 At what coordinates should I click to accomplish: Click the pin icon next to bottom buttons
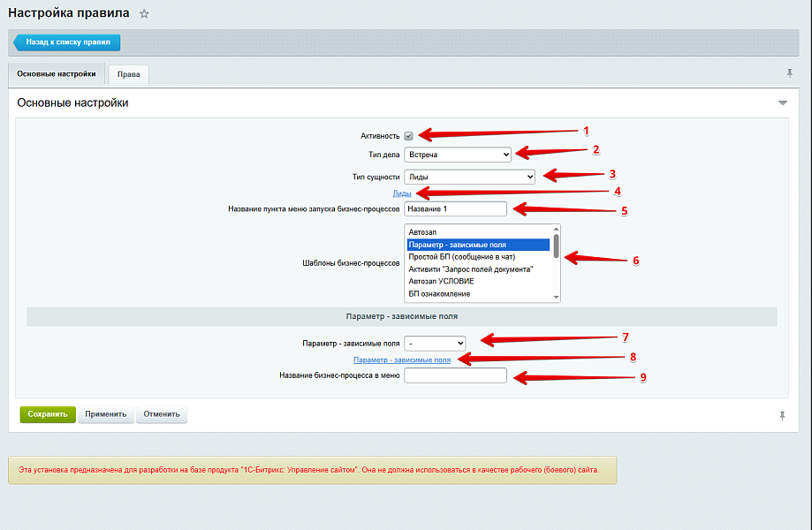coord(782,414)
